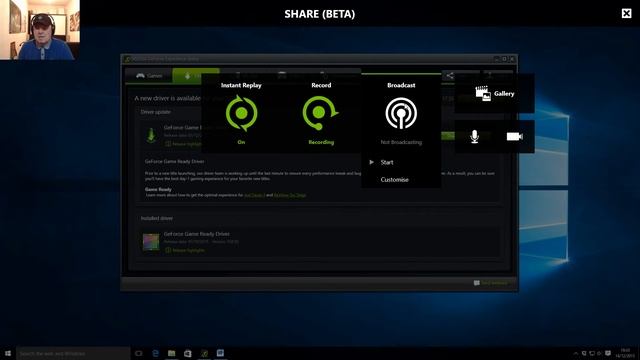Expand the system tray hidden icons chevron
The height and width of the screenshot is (360, 640).
pyautogui.click(x=576, y=353)
